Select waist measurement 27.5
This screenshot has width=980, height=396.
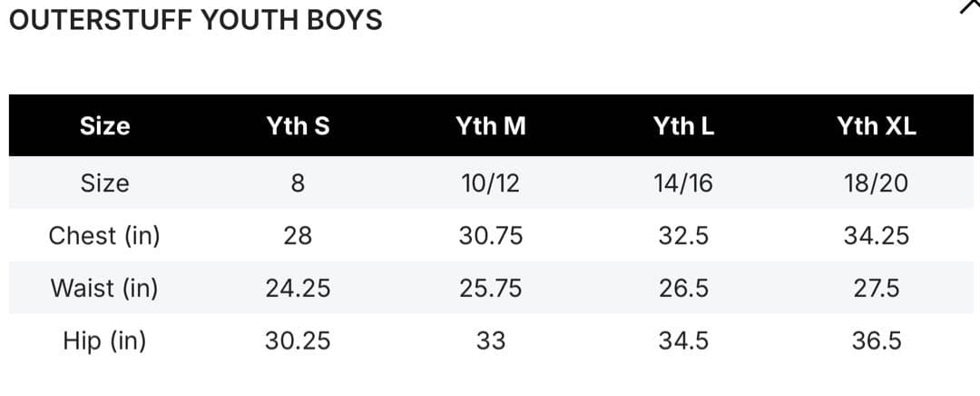pyautogui.click(x=877, y=289)
